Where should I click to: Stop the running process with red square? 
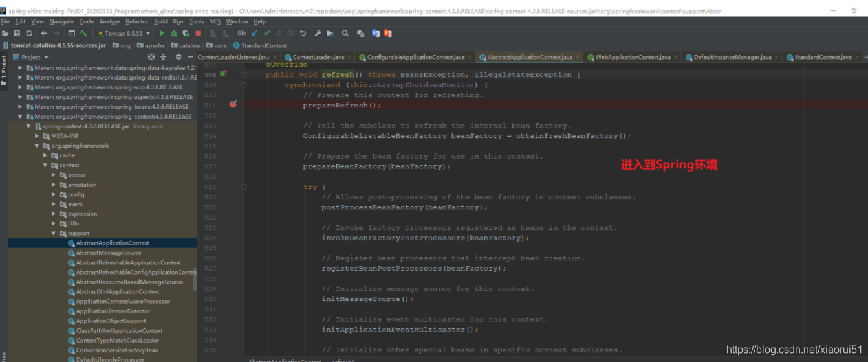197,33
